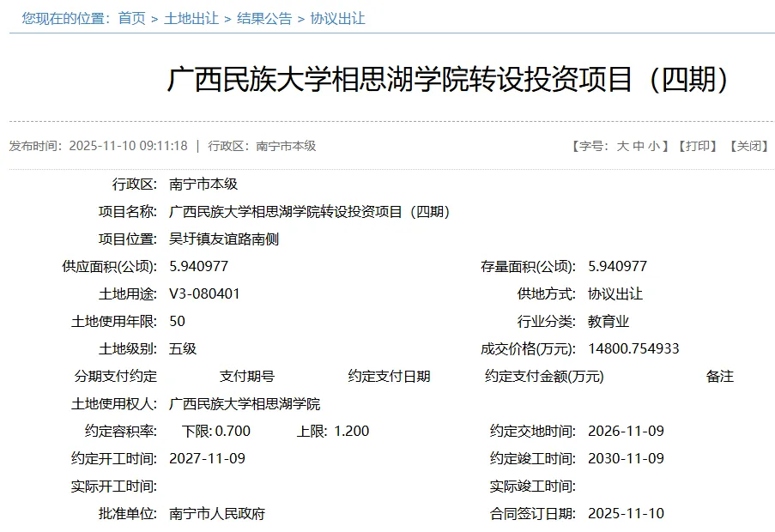Open the 首页 breadcrumb link
The image size is (775, 532).
pos(132,19)
